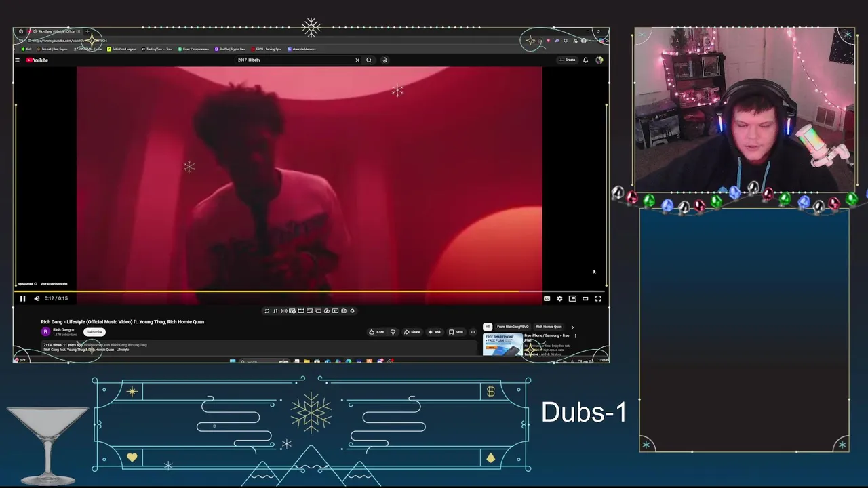Pause the playing video
The image size is (868, 488).
tap(22, 298)
